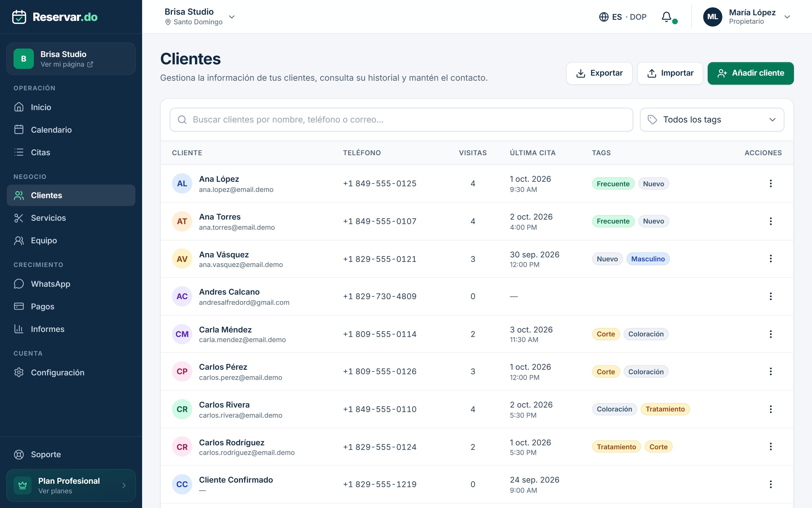Open actions menu for Carlos Rivera
Image resolution: width=812 pixels, height=508 pixels.
point(770,409)
